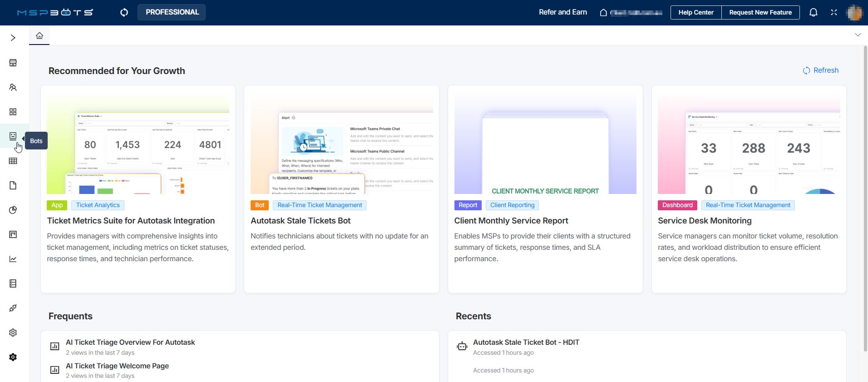
Task: Toggle fullscreen mode icon
Action: point(833,12)
